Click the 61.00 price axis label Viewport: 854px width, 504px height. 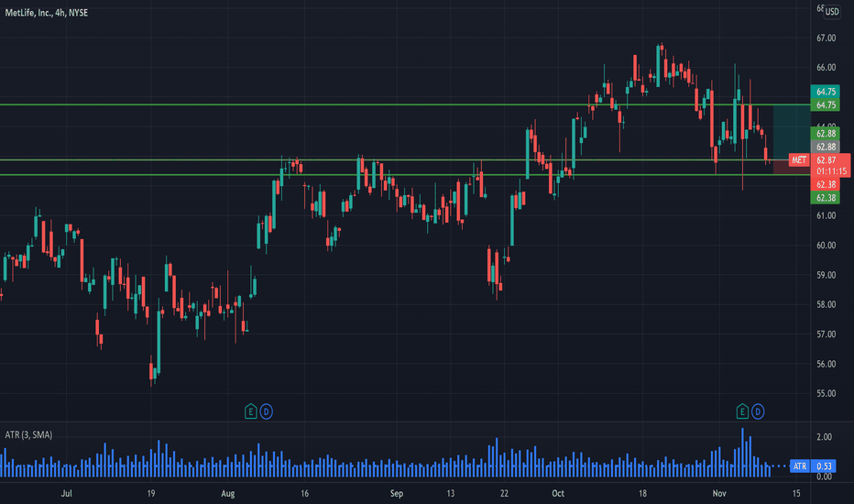point(826,215)
